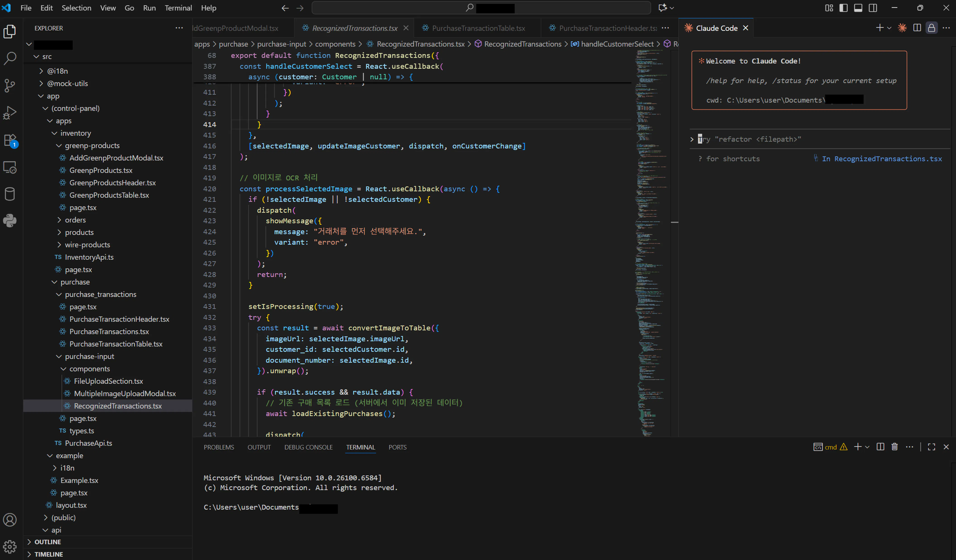
Task: Collapse the purchase_transactions folder
Action: (x=100, y=294)
